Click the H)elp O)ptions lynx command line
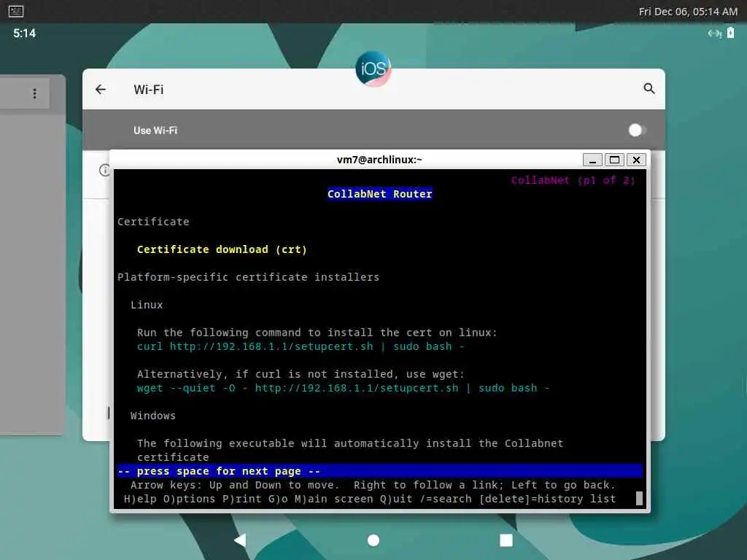747x560 pixels. tap(370, 499)
